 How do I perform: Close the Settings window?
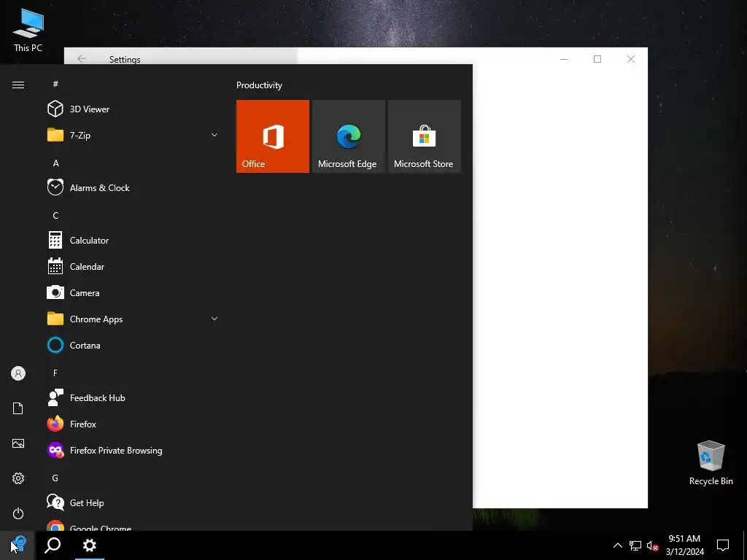(631, 59)
